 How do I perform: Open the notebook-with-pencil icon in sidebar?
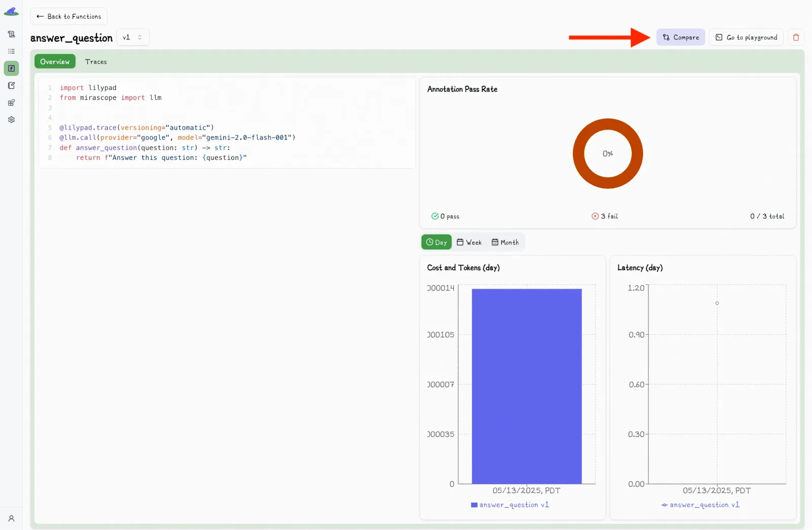click(x=11, y=85)
